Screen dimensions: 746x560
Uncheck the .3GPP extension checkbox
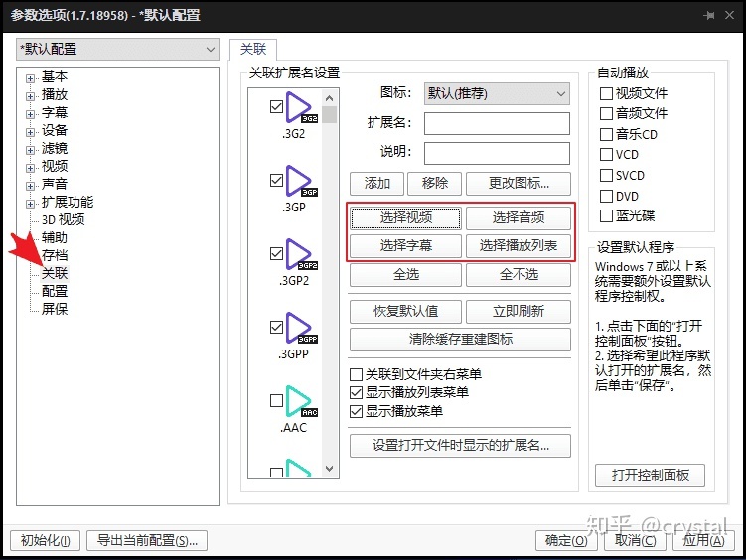[276, 327]
